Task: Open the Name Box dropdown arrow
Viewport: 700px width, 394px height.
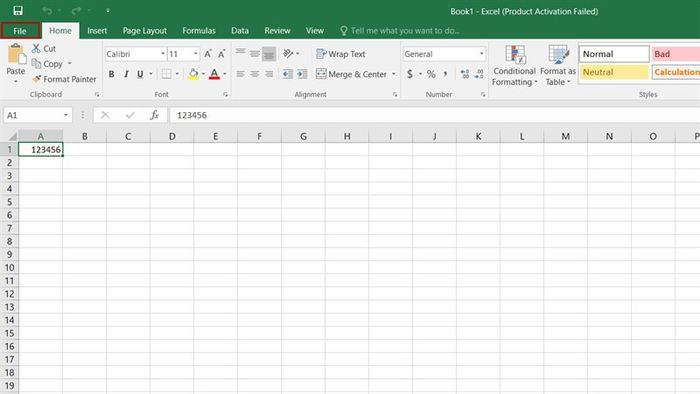Action: click(x=66, y=115)
